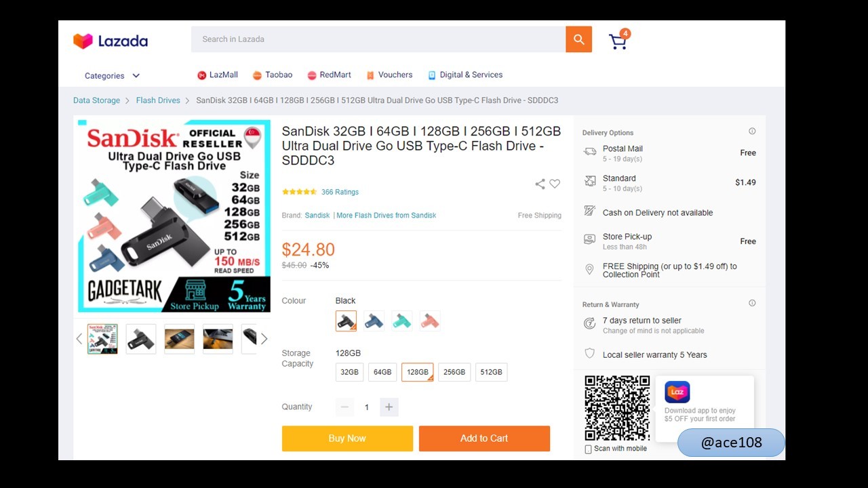
Task: Select the blue colour option
Action: click(x=374, y=321)
